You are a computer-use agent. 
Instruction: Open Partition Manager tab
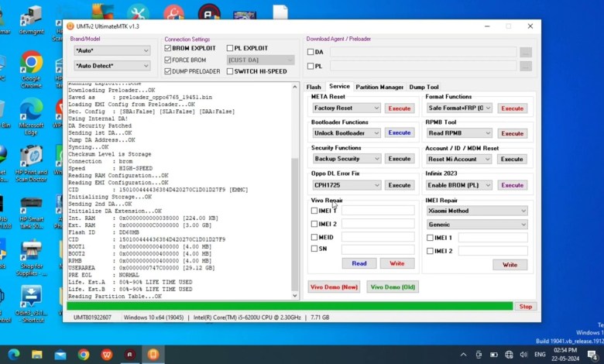[379, 87]
